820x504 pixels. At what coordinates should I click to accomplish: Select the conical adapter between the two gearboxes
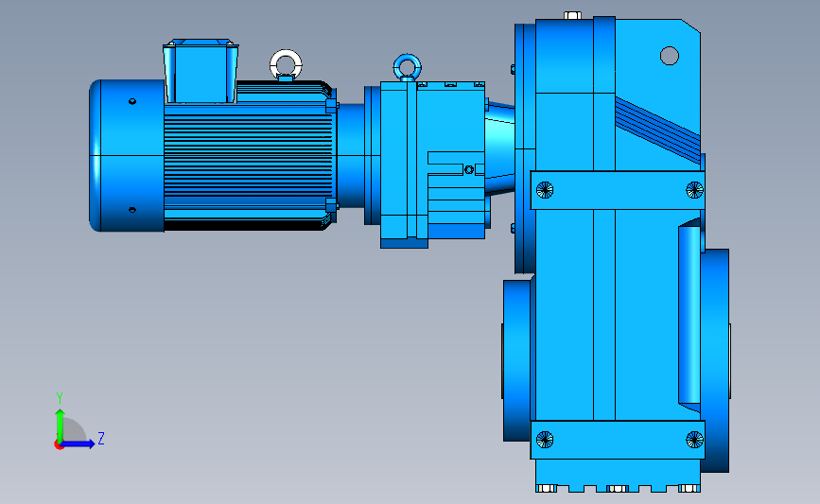tap(499, 148)
